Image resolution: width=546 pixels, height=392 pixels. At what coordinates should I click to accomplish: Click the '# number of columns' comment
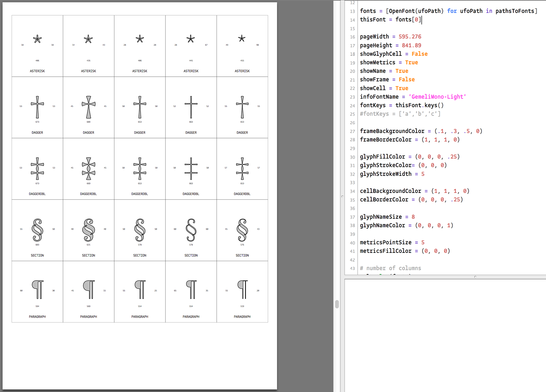pyautogui.click(x=390, y=268)
